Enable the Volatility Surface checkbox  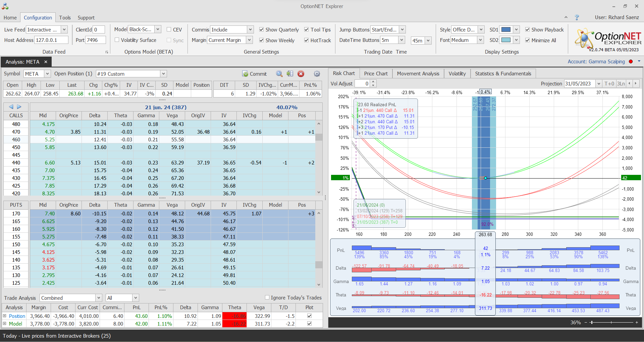point(117,40)
